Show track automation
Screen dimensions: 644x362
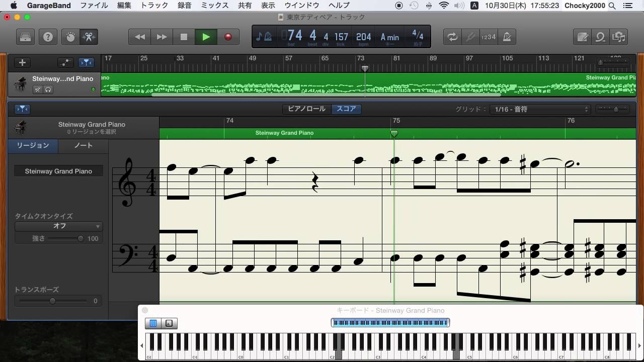[x=65, y=63]
